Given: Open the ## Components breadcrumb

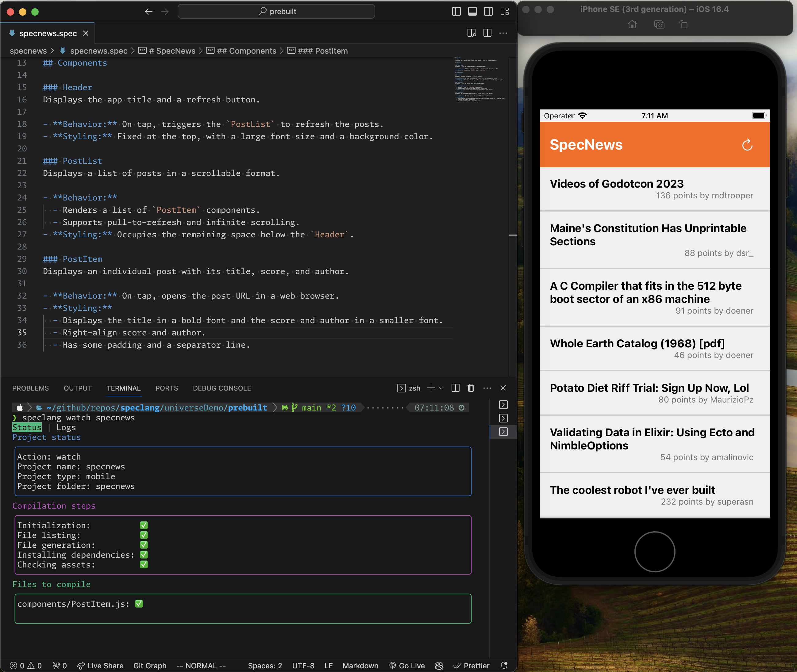Looking at the screenshot, I should 241,51.
